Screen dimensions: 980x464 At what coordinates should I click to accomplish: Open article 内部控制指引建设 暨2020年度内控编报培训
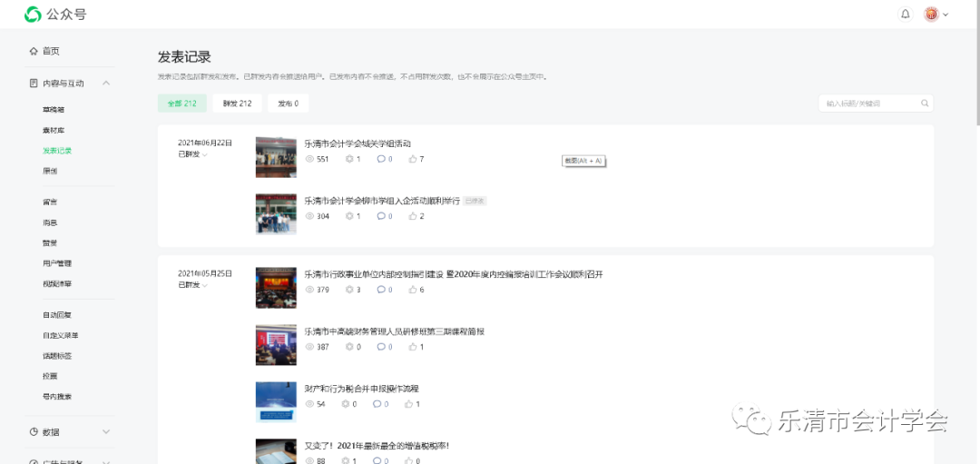pos(453,274)
